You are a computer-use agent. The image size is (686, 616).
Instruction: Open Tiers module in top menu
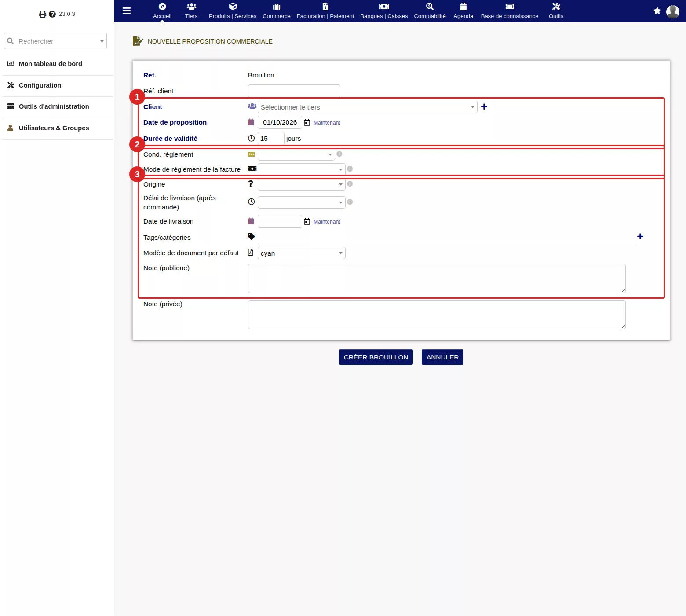(191, 11)
